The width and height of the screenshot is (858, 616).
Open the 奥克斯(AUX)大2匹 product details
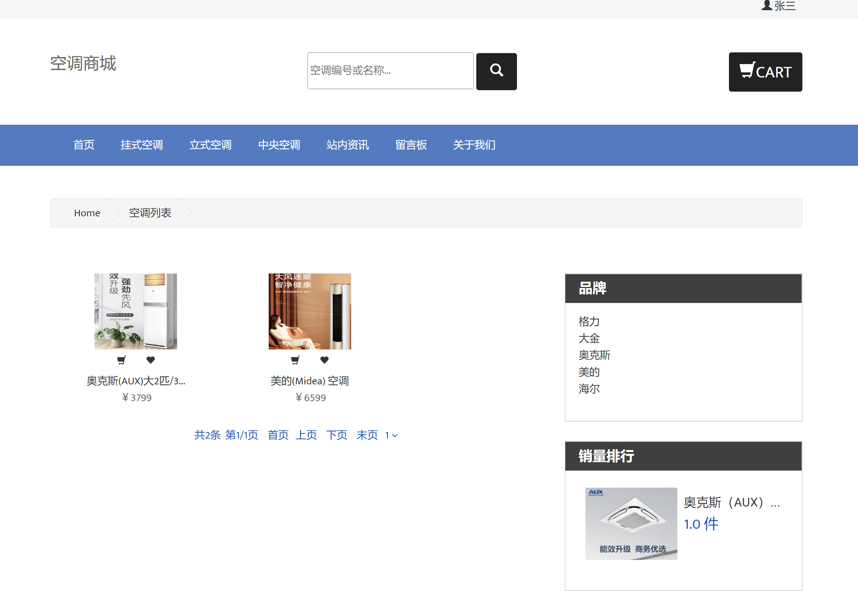tap(136, 381)
